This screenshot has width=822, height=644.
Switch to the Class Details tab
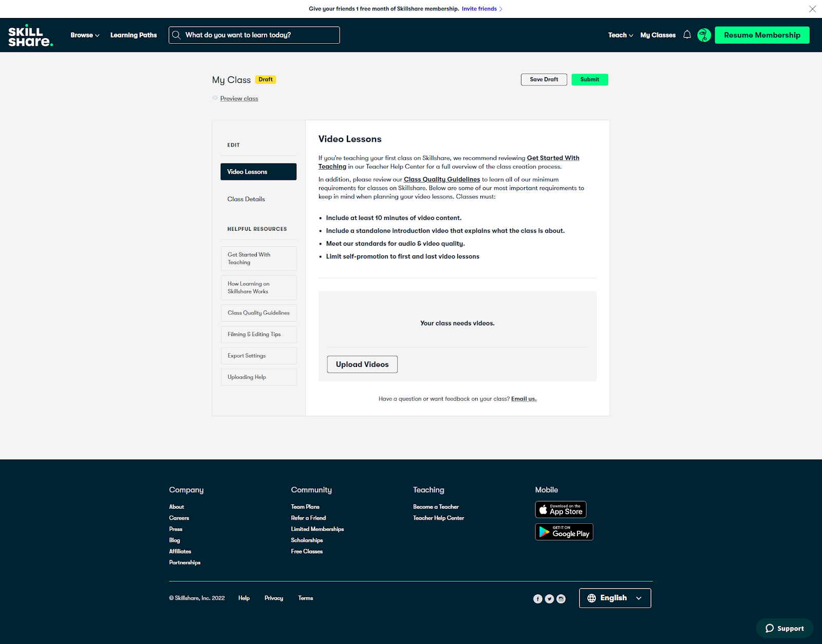[246, 199]
